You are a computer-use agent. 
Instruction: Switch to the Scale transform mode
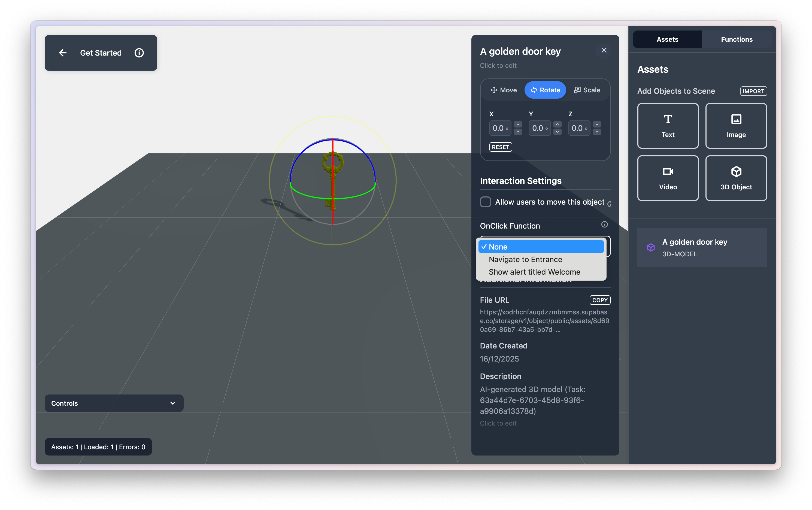tap(587, 90)
